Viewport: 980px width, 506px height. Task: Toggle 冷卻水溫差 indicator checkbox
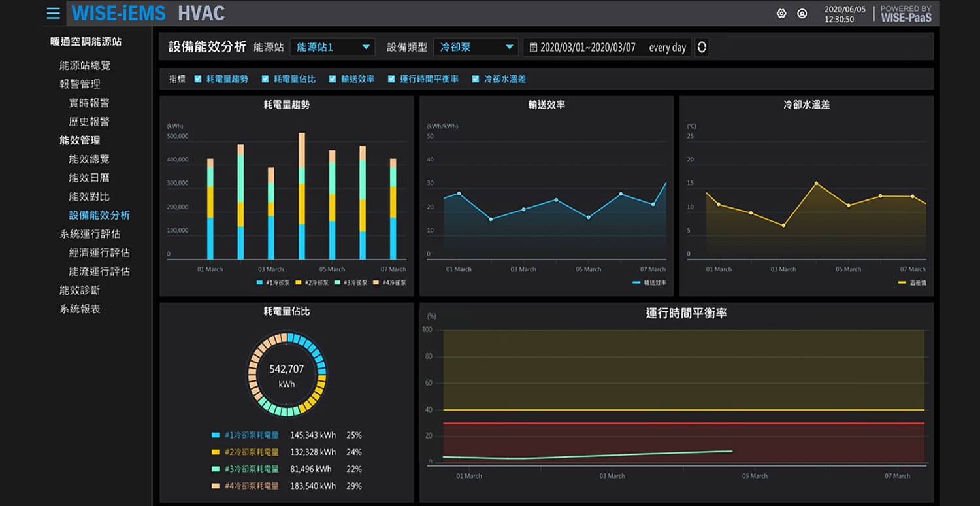[476, 79]
